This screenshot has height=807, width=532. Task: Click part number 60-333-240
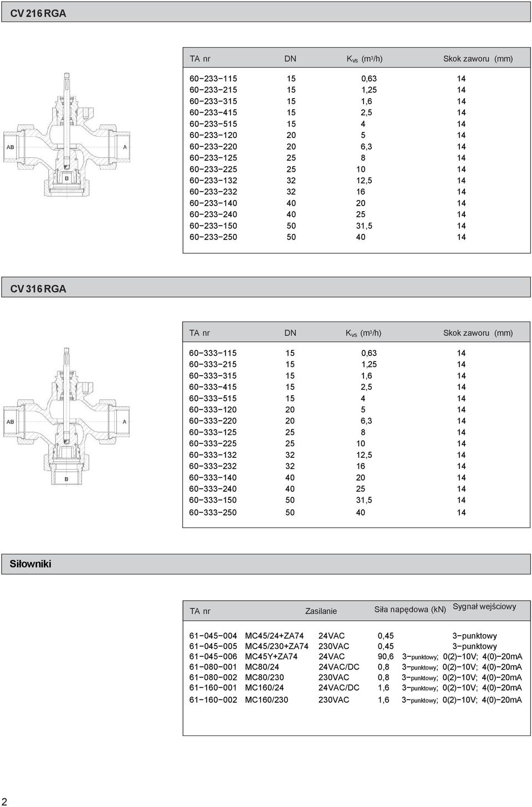213,489
